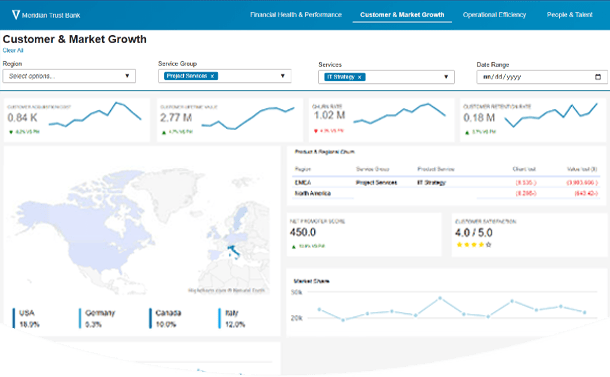Remove the IT Strategy filter tag

[359, 77]
